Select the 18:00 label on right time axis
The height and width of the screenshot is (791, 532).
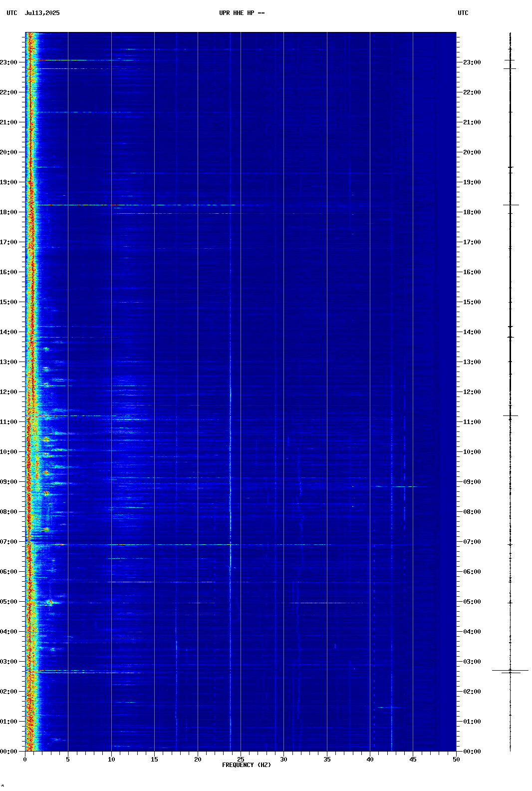coord(472,212)
